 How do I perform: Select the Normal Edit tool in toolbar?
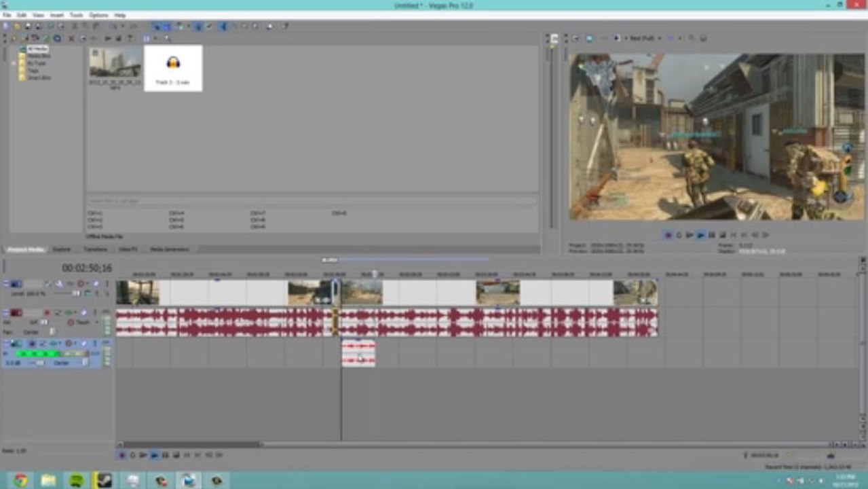click(x=222, y=26)
